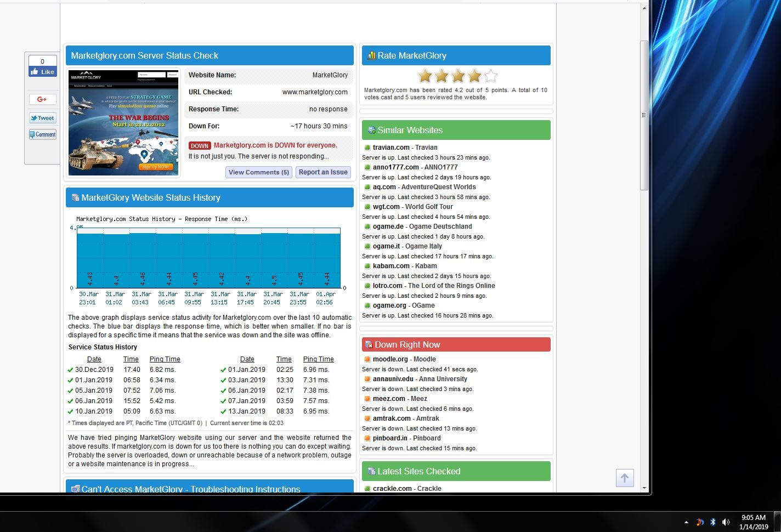The width and height of the screenshot is (781, 532).
Task: Click the scroll-to-top arrow button
Action: tap(625, 478)
